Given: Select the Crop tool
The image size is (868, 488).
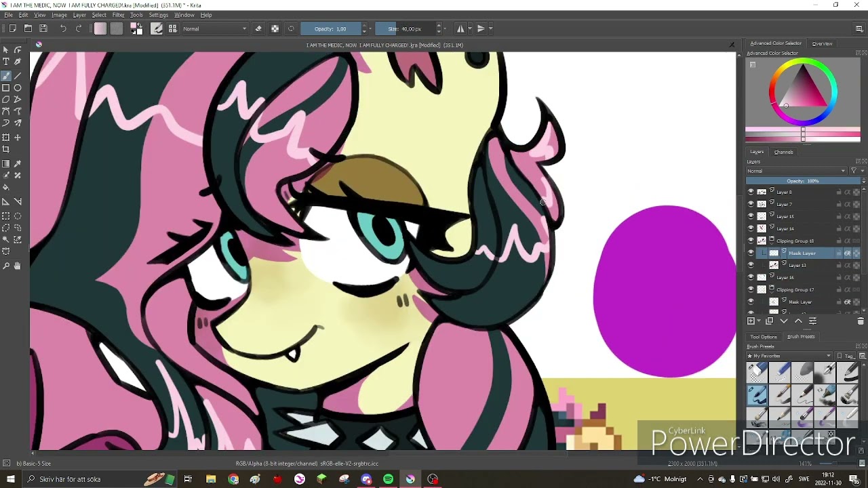Looking at the screenshot, I should coord(6,149).
